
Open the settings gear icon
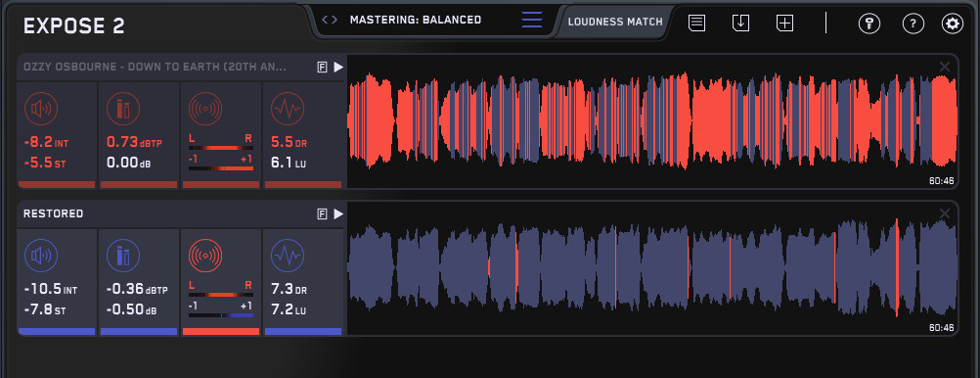(953, 24)
